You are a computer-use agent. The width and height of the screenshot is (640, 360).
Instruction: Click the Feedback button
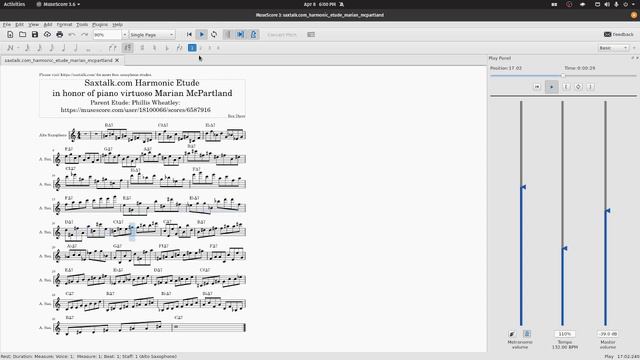point(619,34)
